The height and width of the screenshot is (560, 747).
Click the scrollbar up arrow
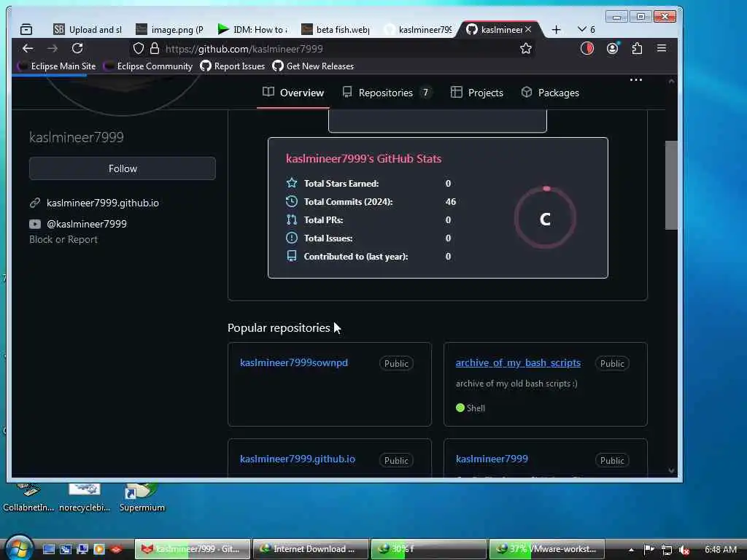(x=671, y=82)
